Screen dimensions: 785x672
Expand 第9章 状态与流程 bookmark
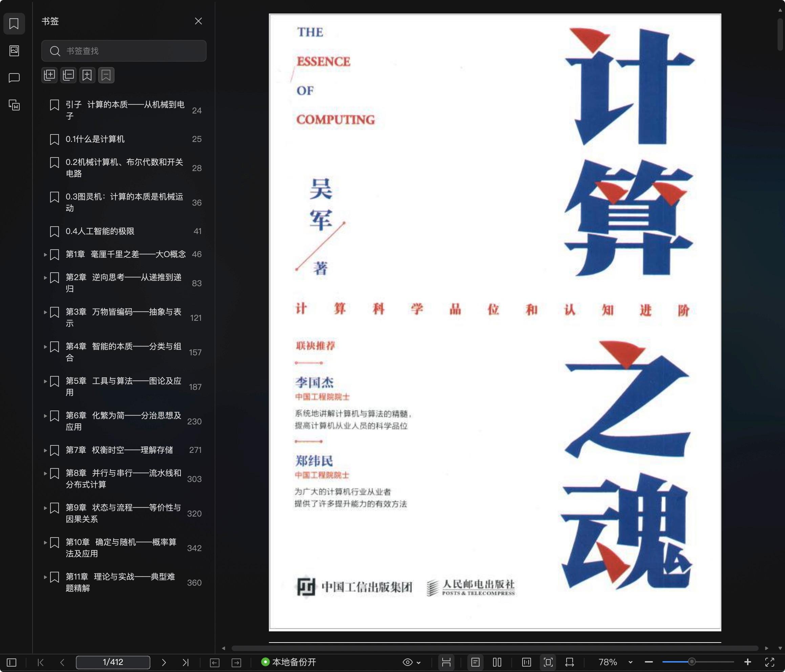[45, 508]
